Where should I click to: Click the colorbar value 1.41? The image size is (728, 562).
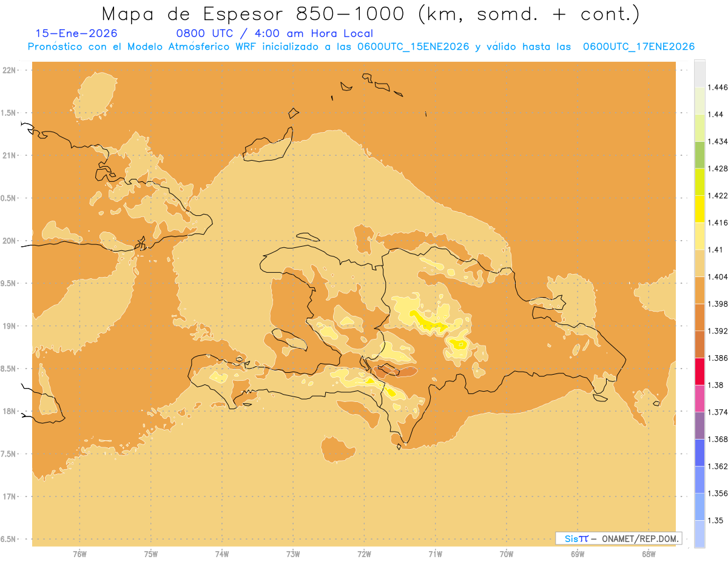pos(716,250)
